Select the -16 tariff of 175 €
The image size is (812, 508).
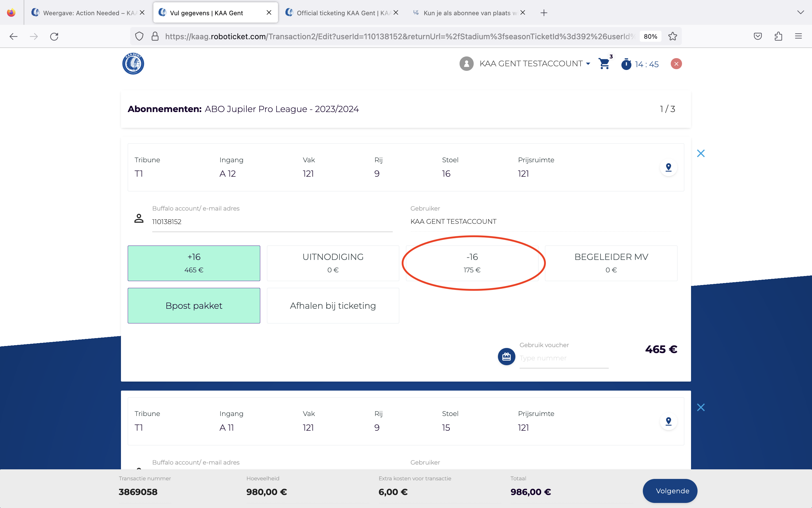[472, 263]
